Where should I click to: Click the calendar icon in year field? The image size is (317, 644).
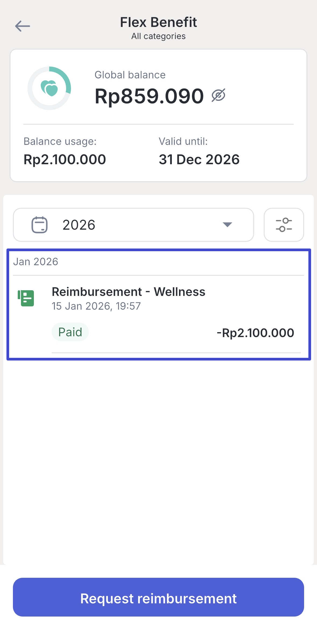point(40,225)
